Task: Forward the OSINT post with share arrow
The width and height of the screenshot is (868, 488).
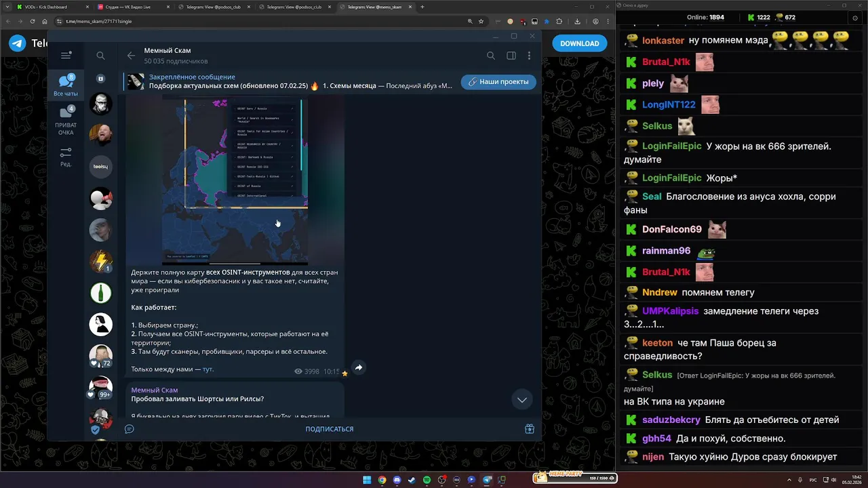Action: click(x=359, y=367)
